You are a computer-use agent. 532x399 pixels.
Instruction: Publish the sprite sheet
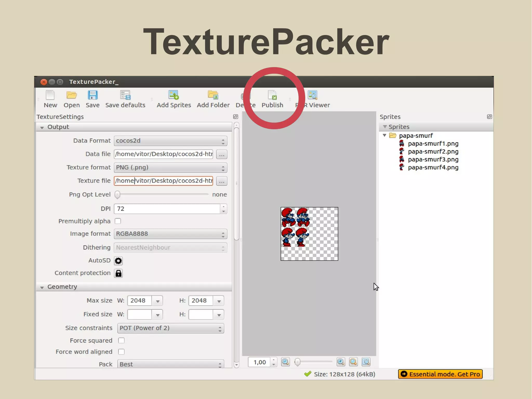pyautogui.click(x=272, y=99)
